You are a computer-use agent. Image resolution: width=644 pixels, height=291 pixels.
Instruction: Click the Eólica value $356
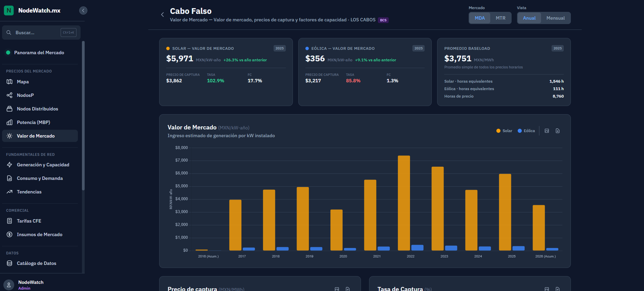point(315,59)
